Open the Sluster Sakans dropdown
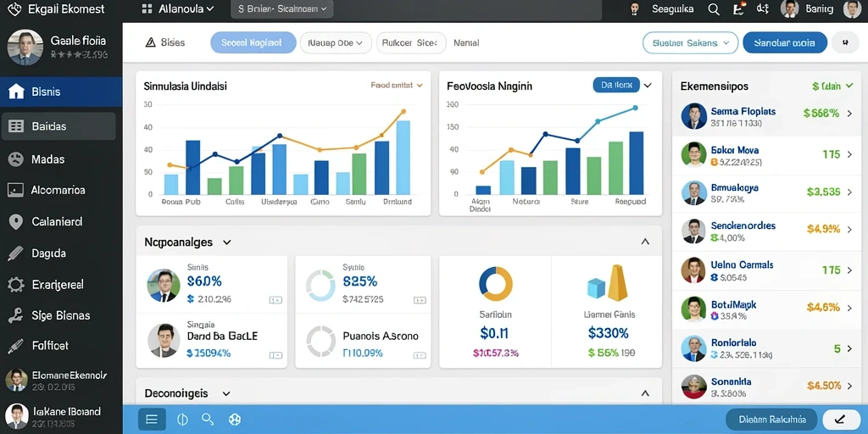This screenshot has height=434, width=868. click(690, 42)
